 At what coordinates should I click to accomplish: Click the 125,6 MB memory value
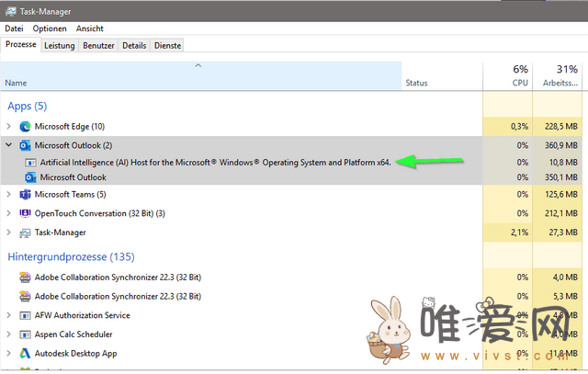point(561,195)
